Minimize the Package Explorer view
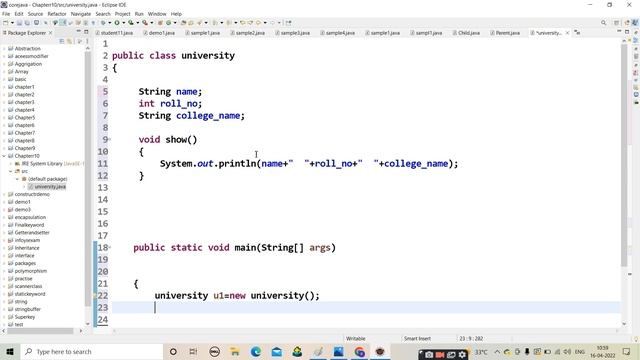Image resolution: width=640 pixels, height=360 pixels. point(78,32)
